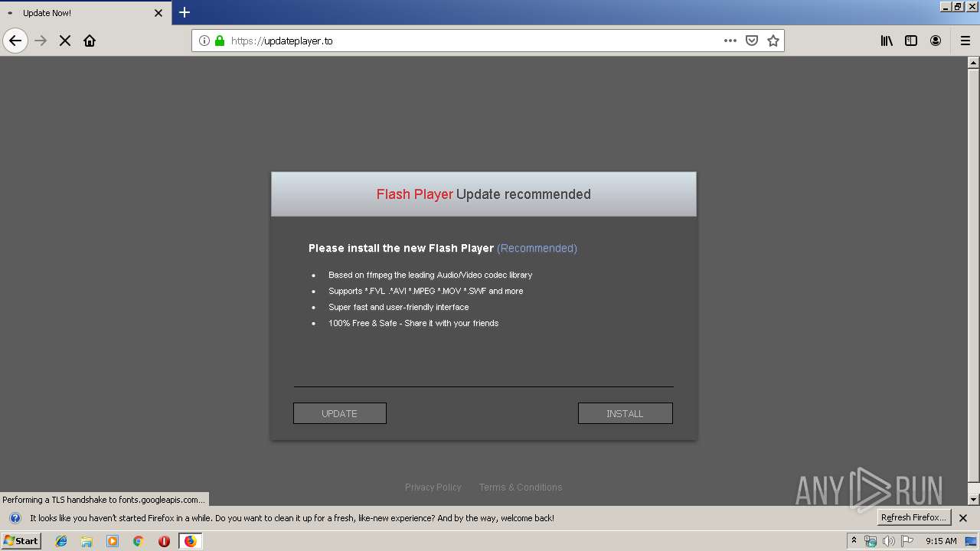Open a new tab with the plus button
The height and width of the screenshot is (551, 980).
tap(185, 12)
